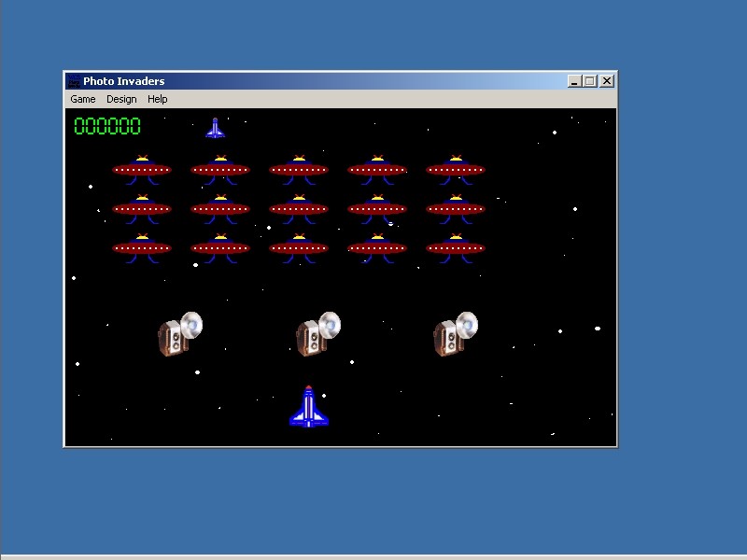747x560 pixels.
Task: Click the first UFO in the top row
Action: [x=142, y=170]
